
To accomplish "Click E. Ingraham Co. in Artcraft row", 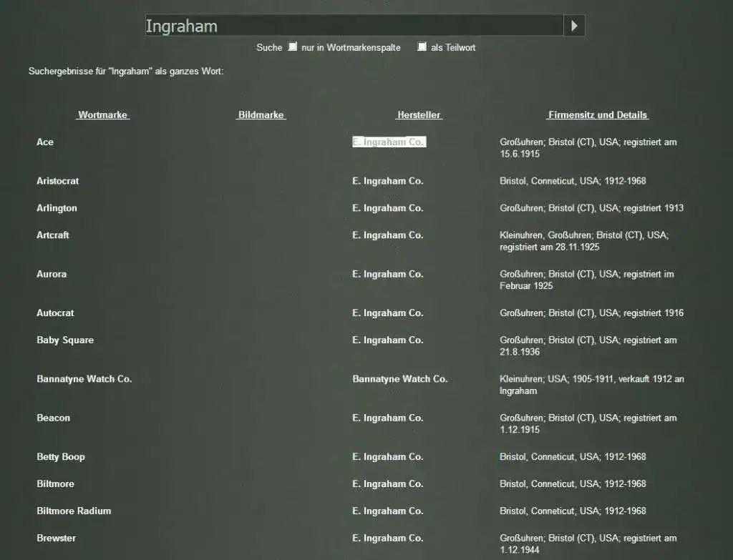I will point(387,235).
